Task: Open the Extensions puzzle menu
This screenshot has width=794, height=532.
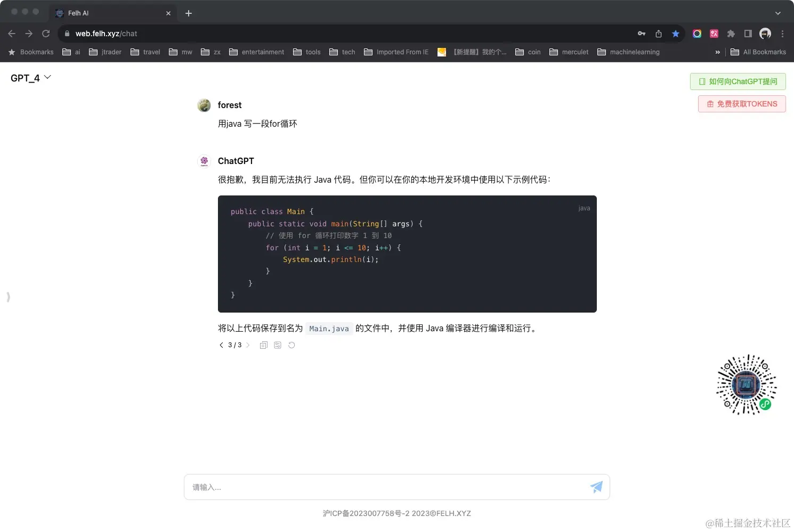Action: point(731,34)
